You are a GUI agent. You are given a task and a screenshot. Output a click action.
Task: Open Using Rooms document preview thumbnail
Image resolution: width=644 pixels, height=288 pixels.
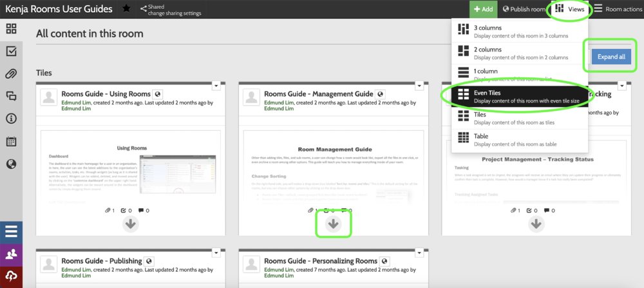point(131,168)
